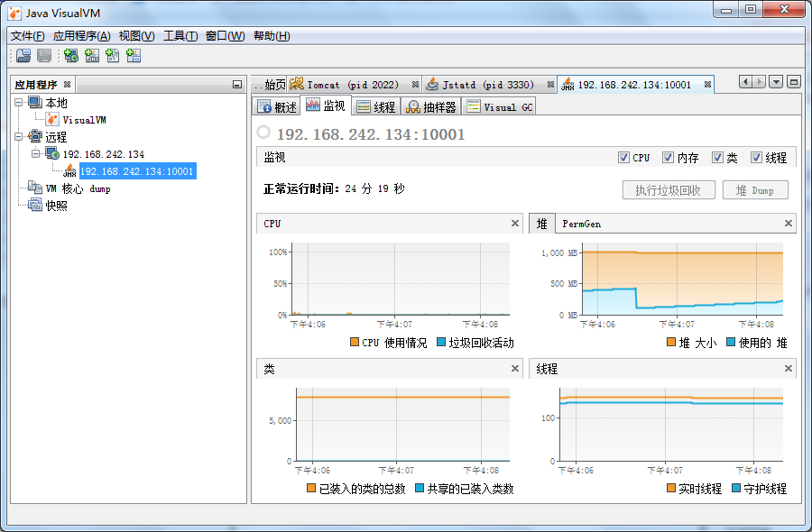Close the 应用程序 panel tab

pyautogui.click(x=67, y=84)
